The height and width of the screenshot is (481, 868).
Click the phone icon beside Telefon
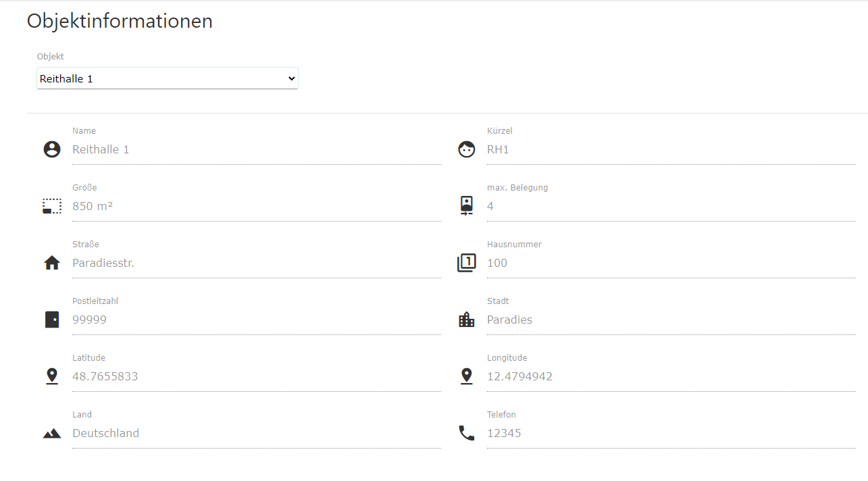(x=467, y=433)
